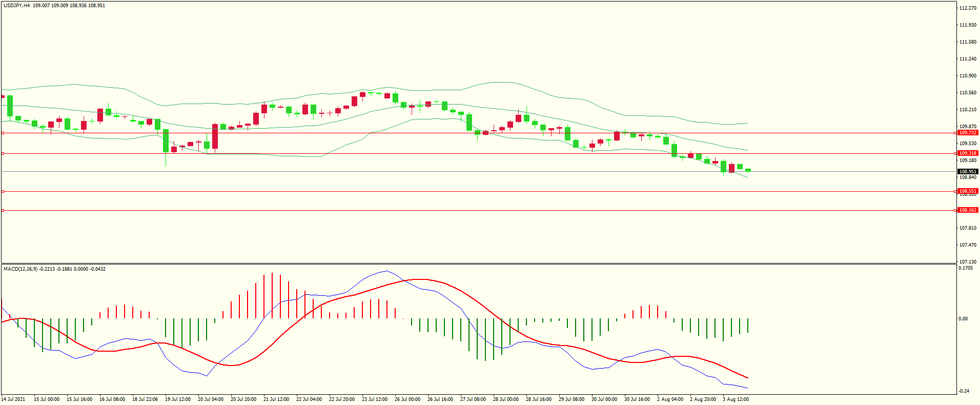Select left handle of red 108.162 line
This screenshot has width=980, height=405.
tap(3, 210)
